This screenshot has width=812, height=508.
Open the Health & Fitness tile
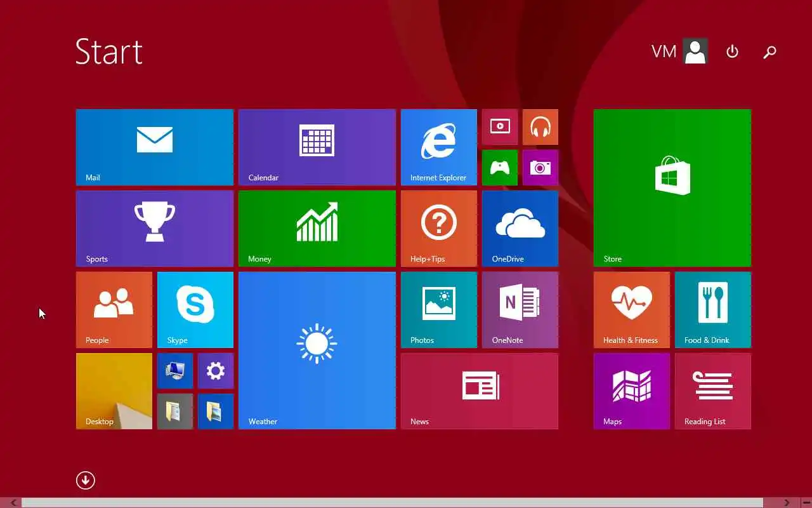(x=632, y=310)
